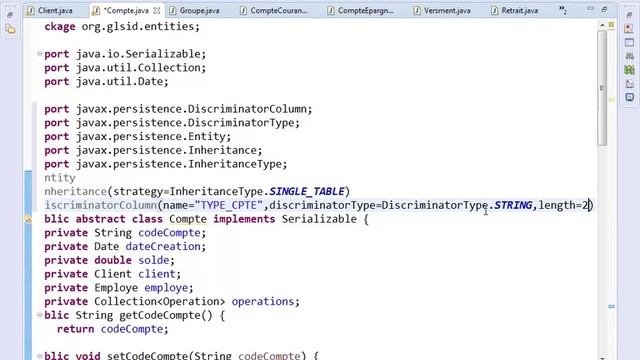Open the green grid view icon in right trim
This screenshot has height=360, width=640.
click(x=629, y=70)
